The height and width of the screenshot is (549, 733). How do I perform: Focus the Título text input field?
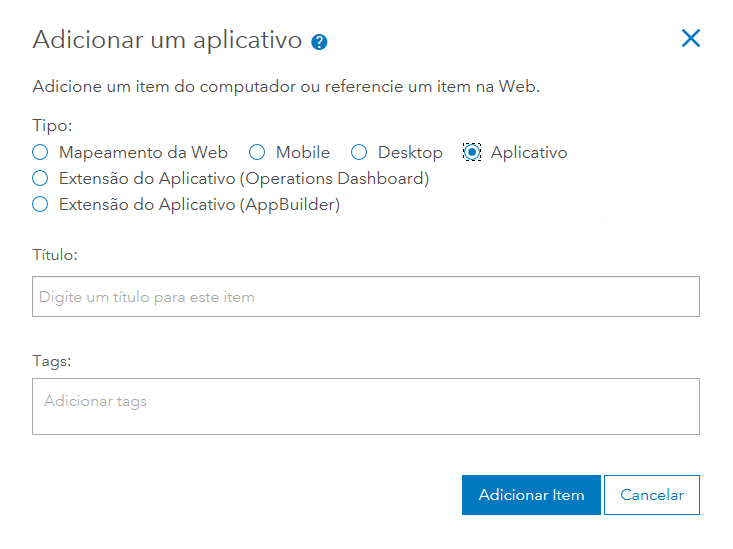click(x=366, y=297)
